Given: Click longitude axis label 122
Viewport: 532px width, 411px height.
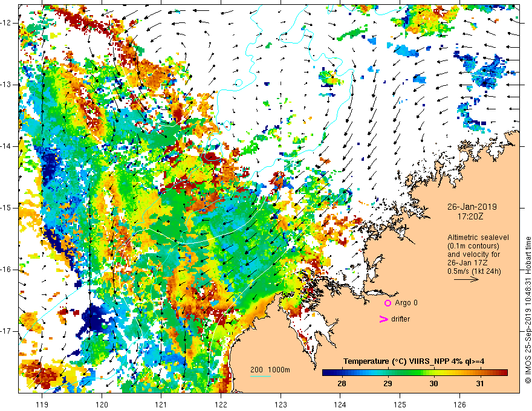Looking at the screenshot, I should click(221, 404).
